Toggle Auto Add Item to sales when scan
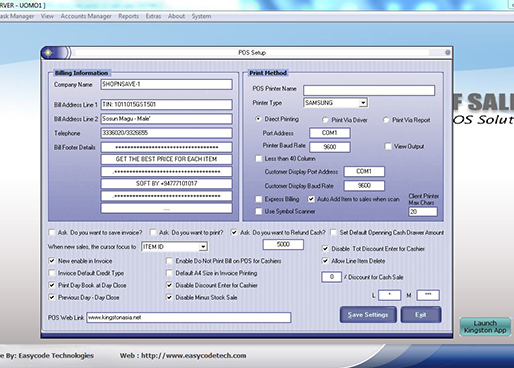514x368 pixels. (x=311, y=199)
